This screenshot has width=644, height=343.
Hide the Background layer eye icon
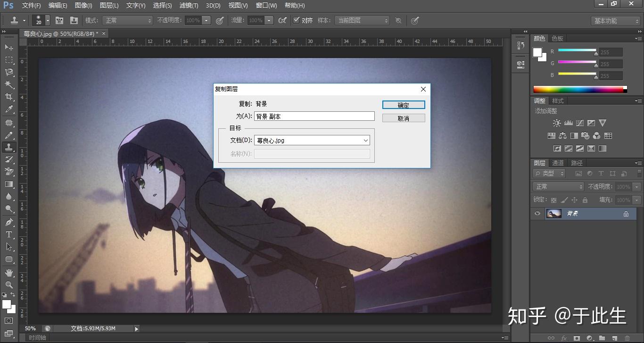537,214
